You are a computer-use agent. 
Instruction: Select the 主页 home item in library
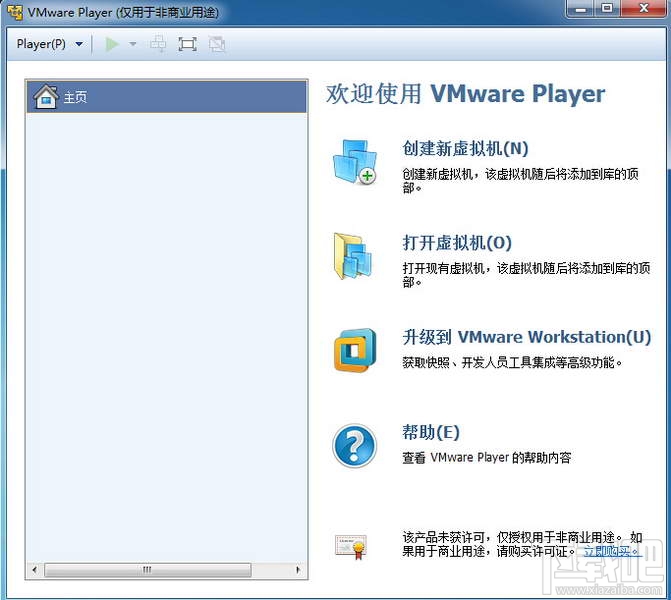166,97
